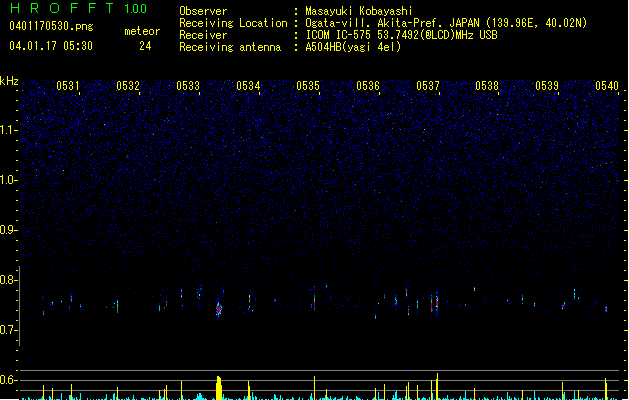Screen dimensions: 629x400
Task: Select the ICOM IC-575 receiver description
Action: click(401, 35)
